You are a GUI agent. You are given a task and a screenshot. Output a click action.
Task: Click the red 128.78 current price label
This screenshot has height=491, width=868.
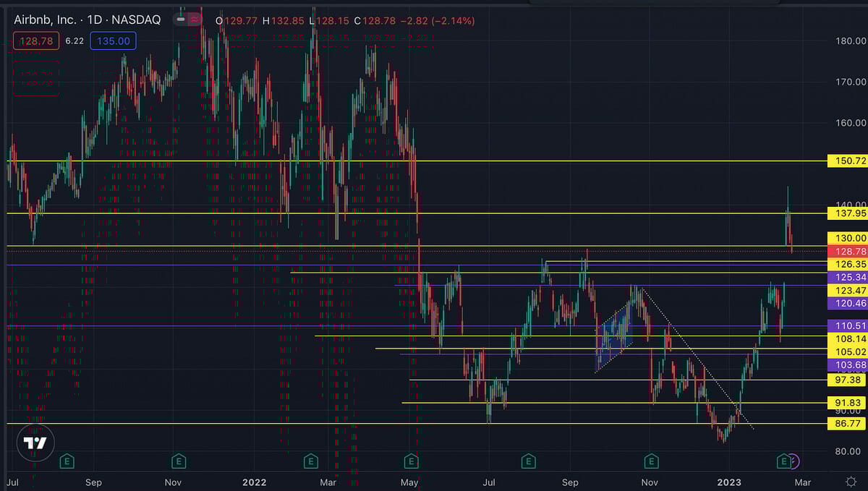click(848, 252)
